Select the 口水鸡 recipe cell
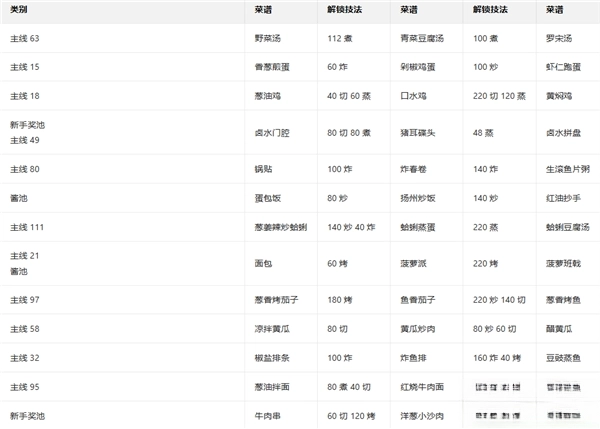The width and height of the screenshot is (600, 429). pos(415,96)
